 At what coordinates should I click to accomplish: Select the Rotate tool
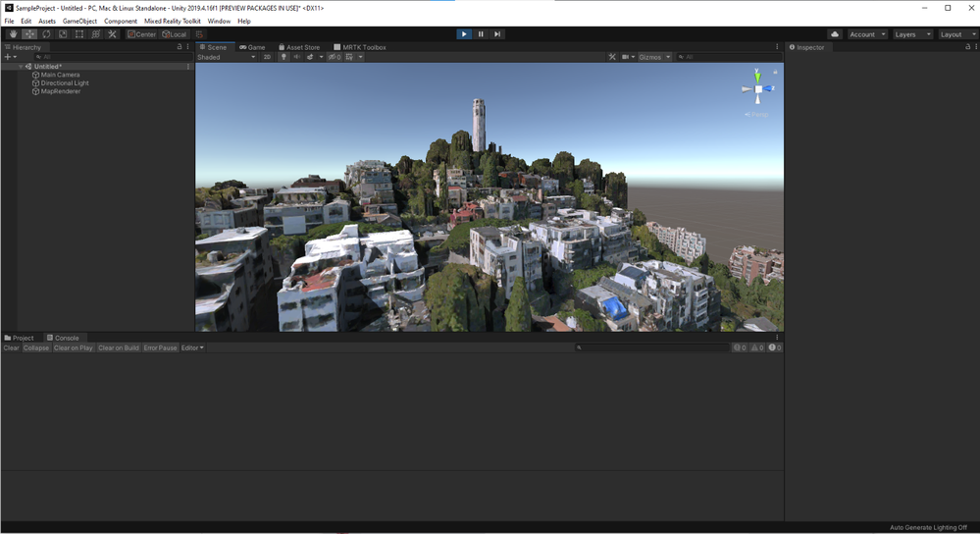point(46,34)
